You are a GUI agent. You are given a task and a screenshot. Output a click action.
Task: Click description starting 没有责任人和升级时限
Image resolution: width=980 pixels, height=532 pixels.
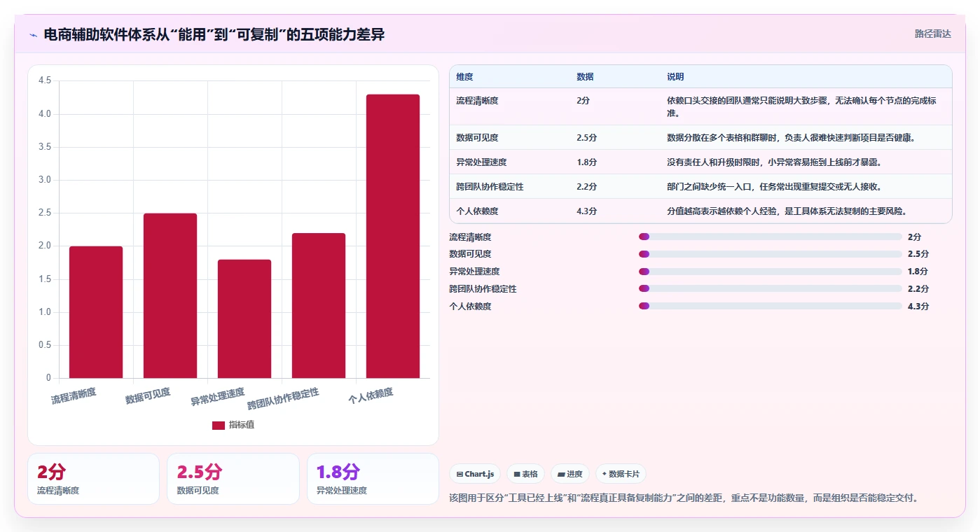coord(774,162)
